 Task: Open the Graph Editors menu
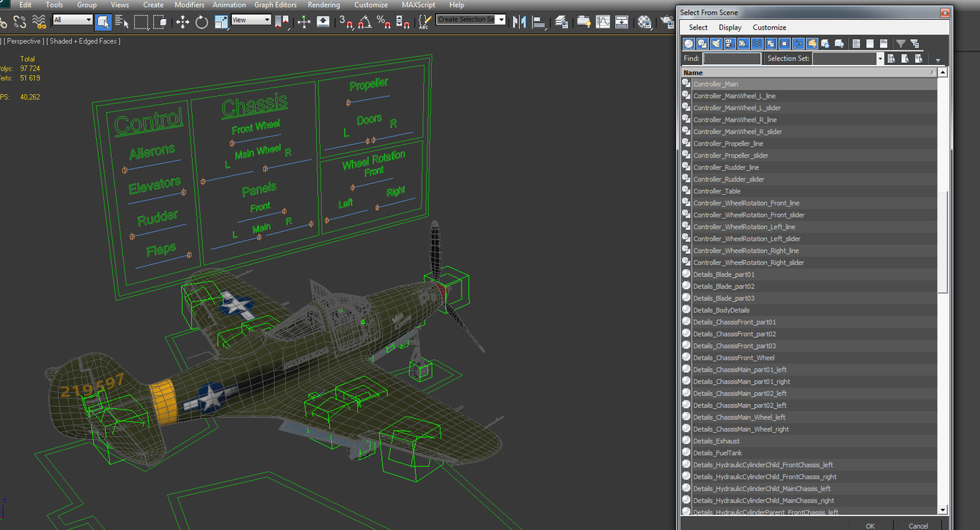point(275,5)
